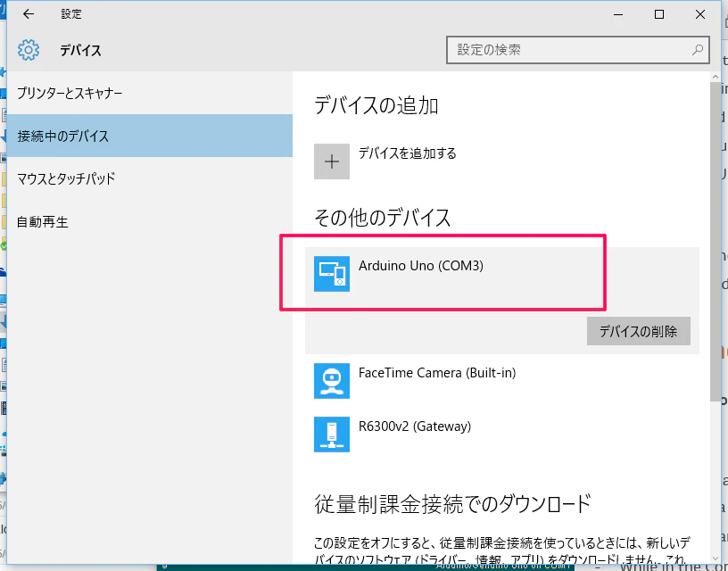Click the デバイスの削除 button

tap(639, 332)
